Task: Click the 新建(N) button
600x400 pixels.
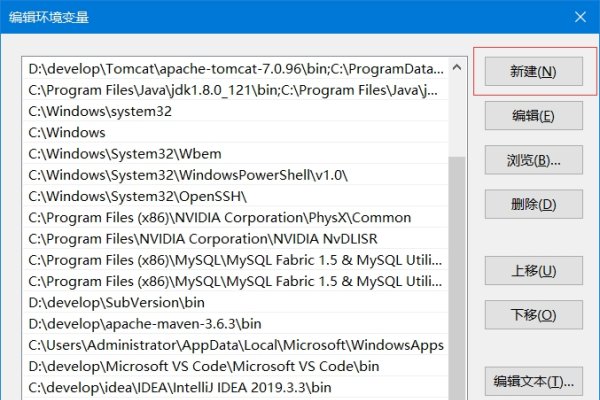Action: pyautogui.click(x=533, y=72)
